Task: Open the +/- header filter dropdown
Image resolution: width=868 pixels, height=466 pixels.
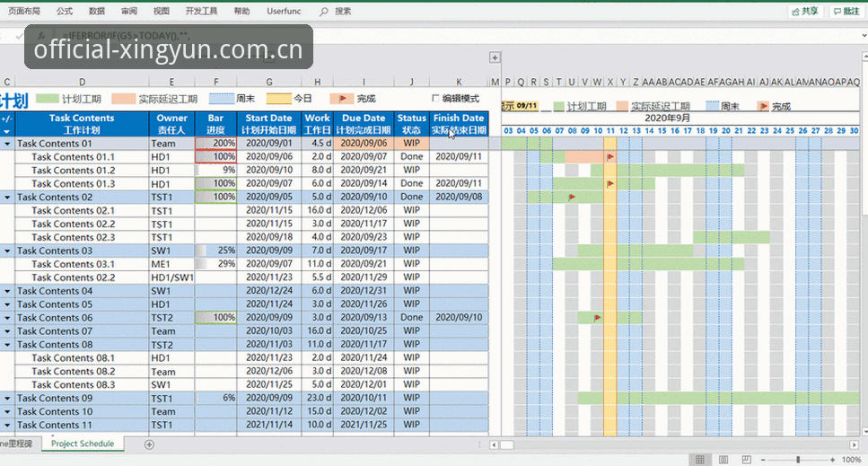Action: [x=6, y=131]
